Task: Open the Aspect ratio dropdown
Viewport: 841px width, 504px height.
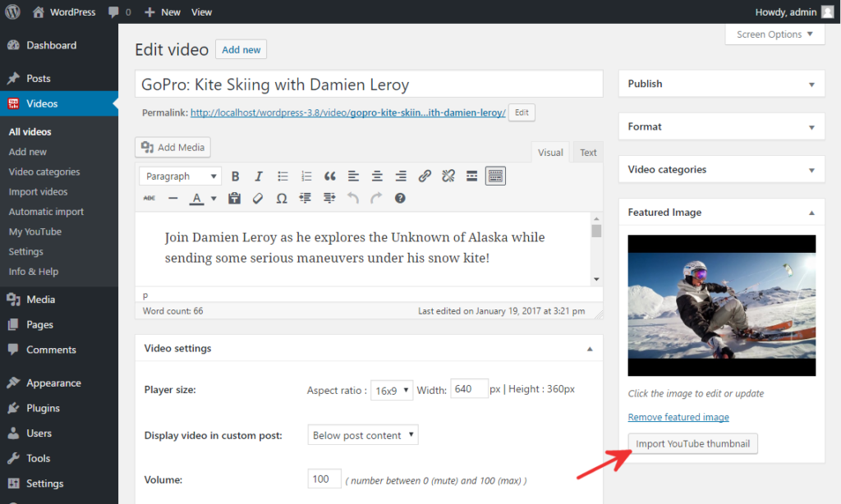Action: (x=392, y=390)
